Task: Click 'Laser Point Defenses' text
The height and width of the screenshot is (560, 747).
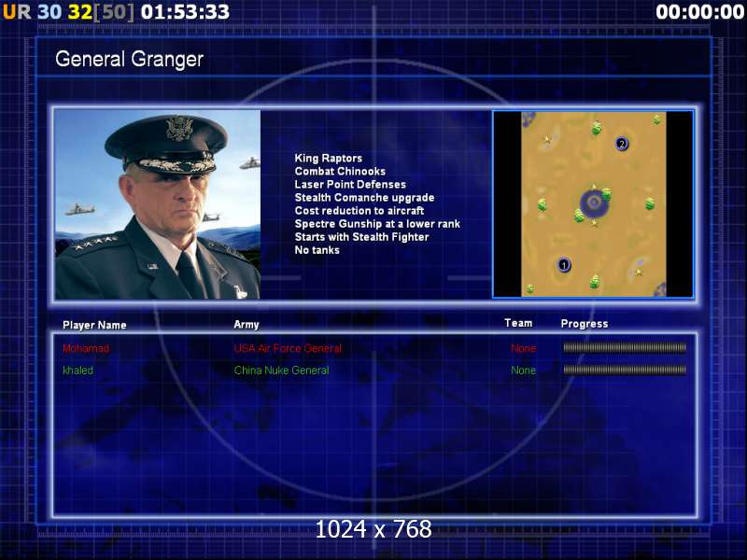Action: tap(350, 184)
